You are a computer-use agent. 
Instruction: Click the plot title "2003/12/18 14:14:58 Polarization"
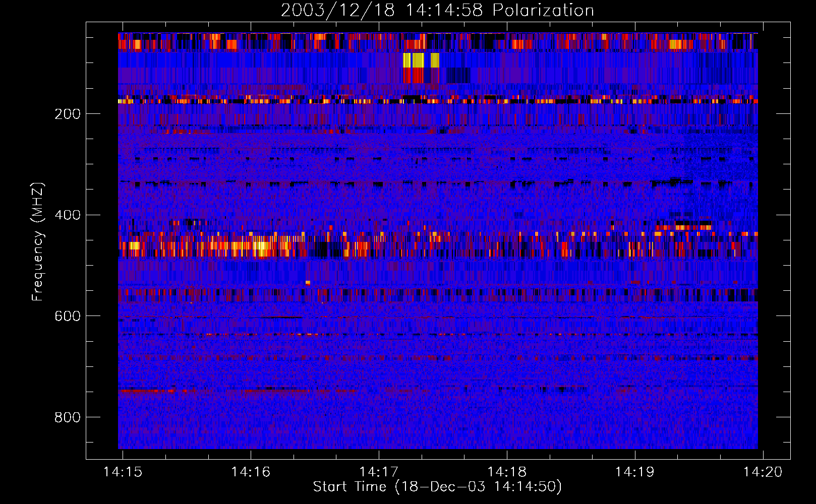coord(437,10)
